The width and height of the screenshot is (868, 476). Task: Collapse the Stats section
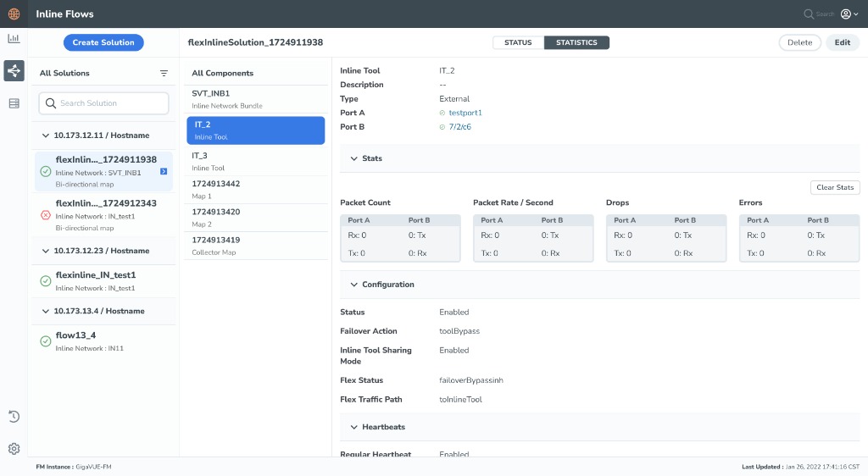[x=353, y=158]
